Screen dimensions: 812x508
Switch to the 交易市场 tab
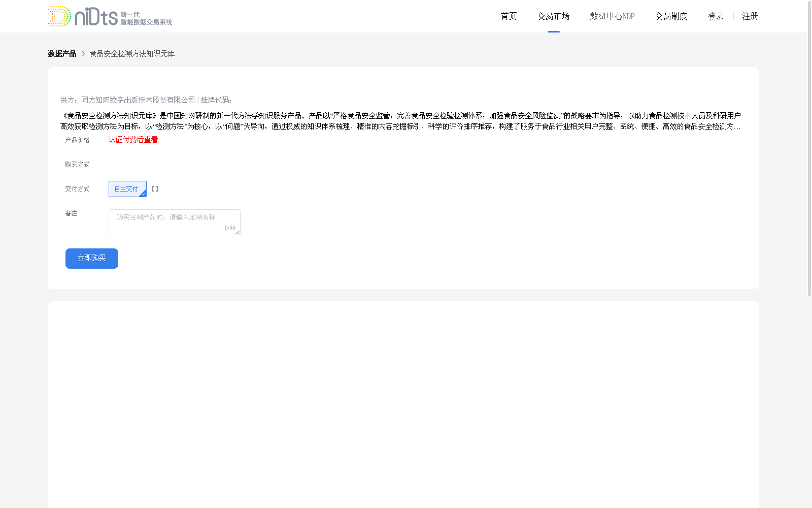[x=553, y=16]
